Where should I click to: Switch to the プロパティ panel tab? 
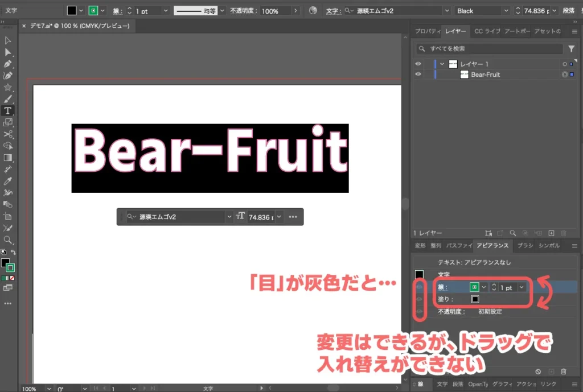click(427, 31)
